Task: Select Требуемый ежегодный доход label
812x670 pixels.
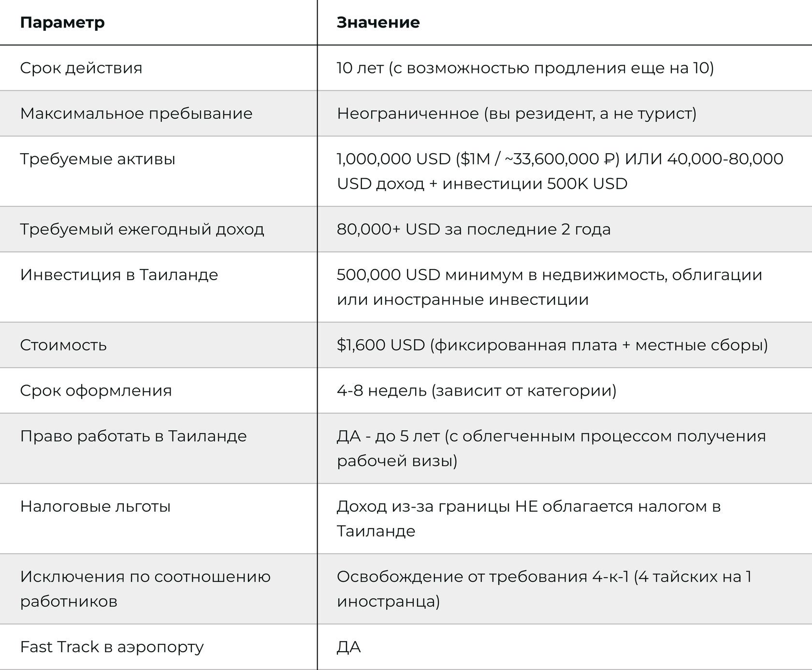Action: (x=142, y=229)
